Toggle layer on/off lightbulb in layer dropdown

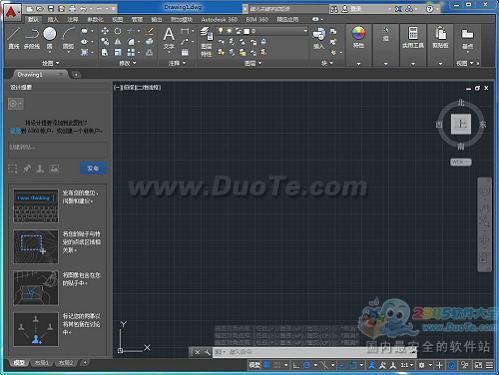(x=221, y=31)
